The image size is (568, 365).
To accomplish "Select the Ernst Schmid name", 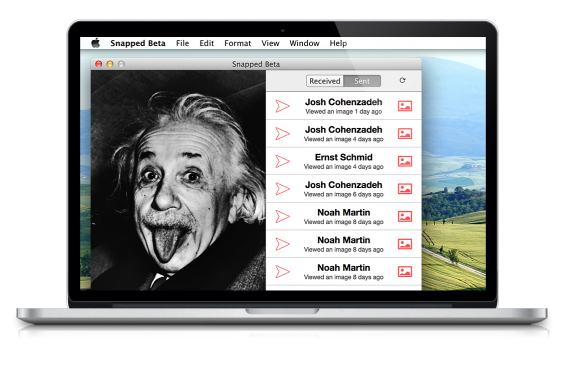I will (343, 157).
